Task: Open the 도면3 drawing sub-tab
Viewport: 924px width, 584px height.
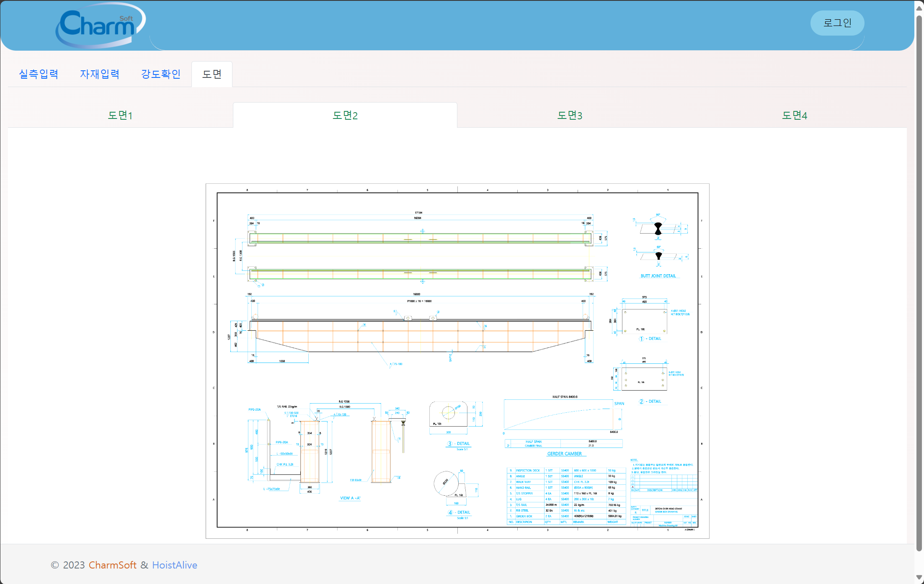Action: coord(570,115)
